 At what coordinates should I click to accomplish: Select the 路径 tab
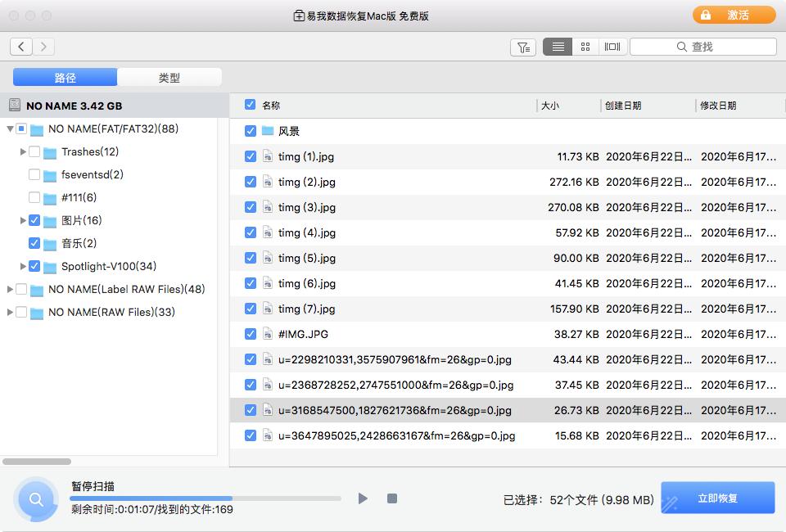(x=65, y=76)
